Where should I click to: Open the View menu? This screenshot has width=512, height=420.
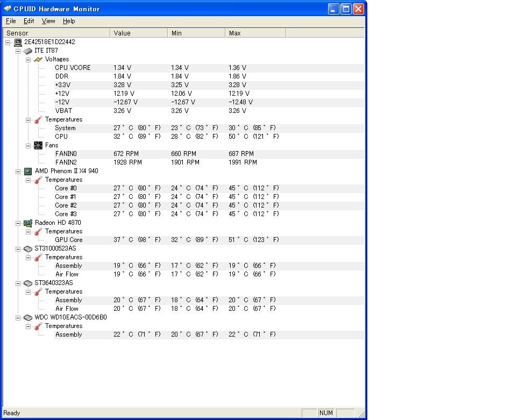click(x=48, y=21)
